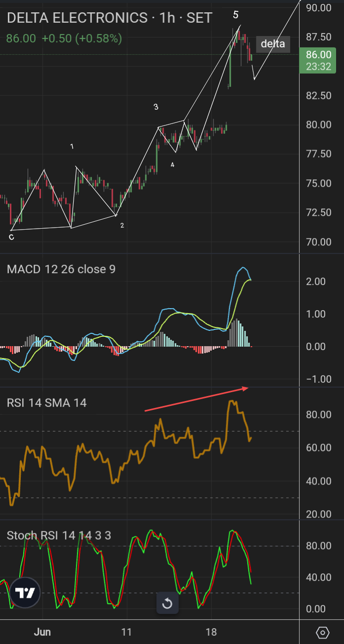Click the reset chart view button

tap(167, 603)
